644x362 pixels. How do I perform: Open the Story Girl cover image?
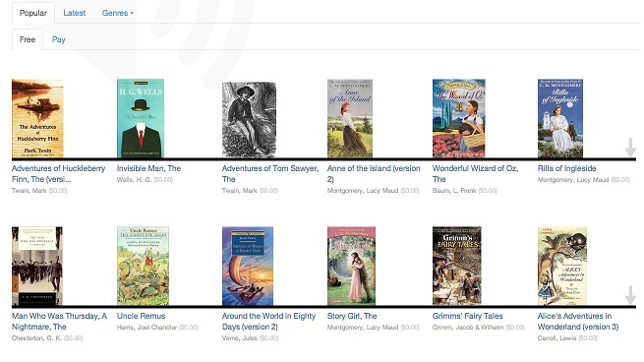pos(351,266)
